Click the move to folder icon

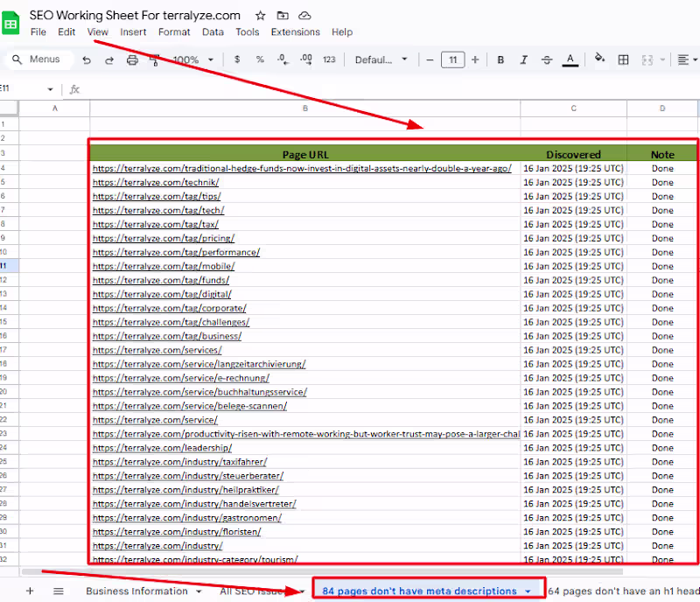[x=283, y=16]
